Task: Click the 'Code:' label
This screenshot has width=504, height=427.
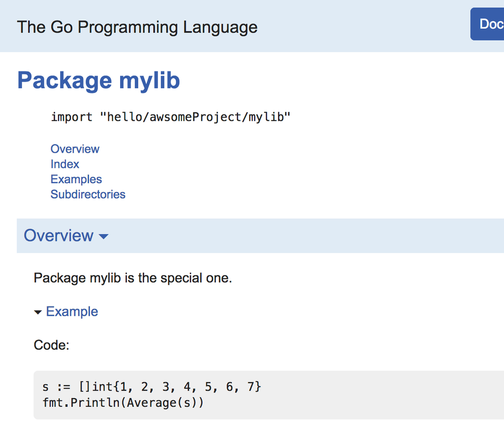Action: coord(51,345)
